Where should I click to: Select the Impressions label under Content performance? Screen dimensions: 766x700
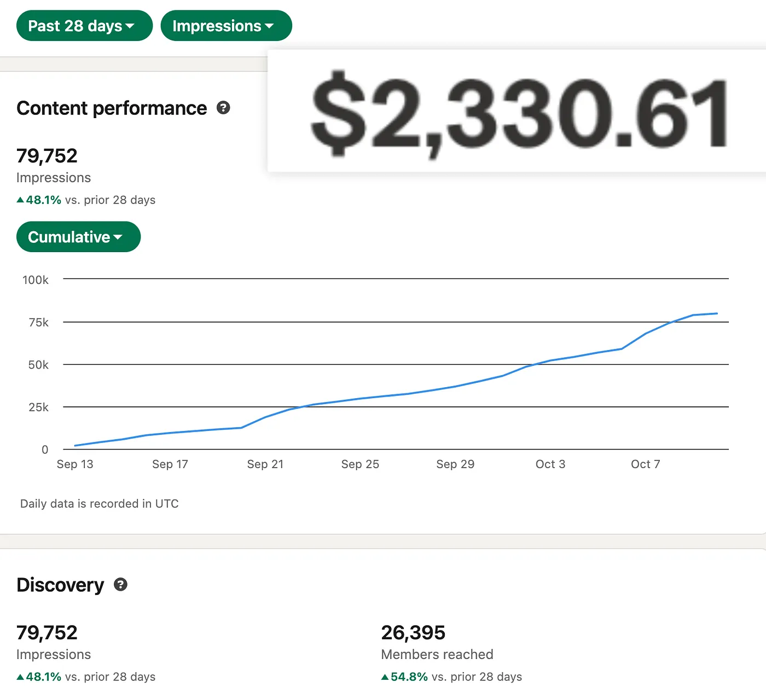(54, 178)
